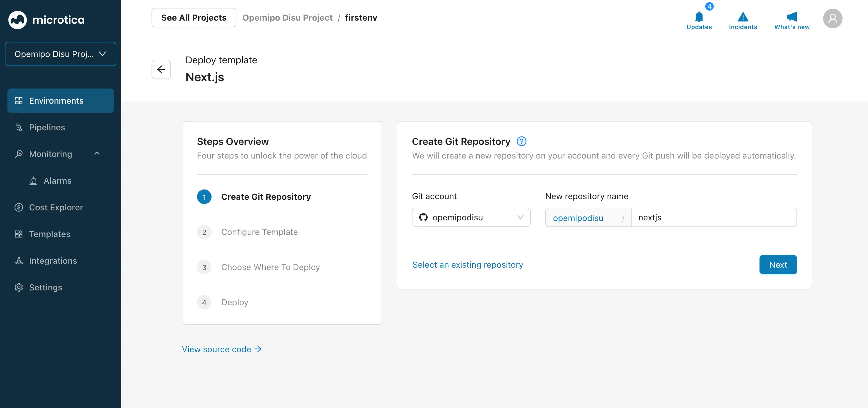Click the Templates sidebar icon
The height and width of the screenshot is (408, 868).
[x=19, y=234]
